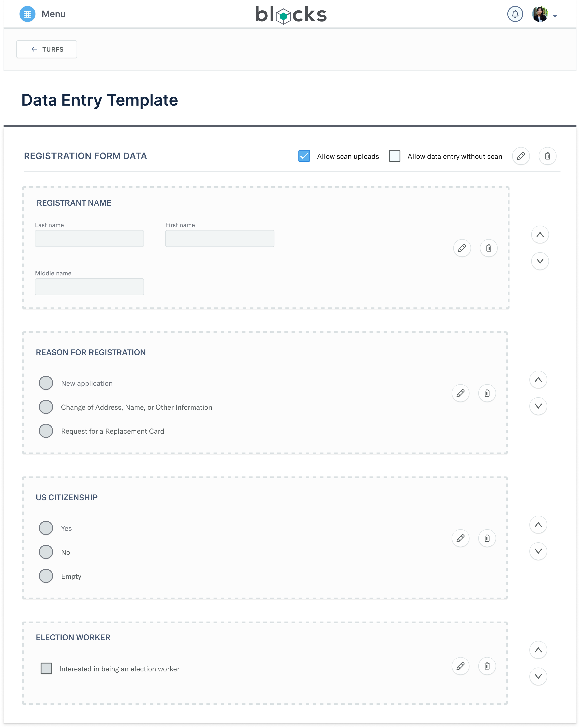Edit the Registration Form Data section
Viewport: 580px width, 728px height.
coord(521,156)
